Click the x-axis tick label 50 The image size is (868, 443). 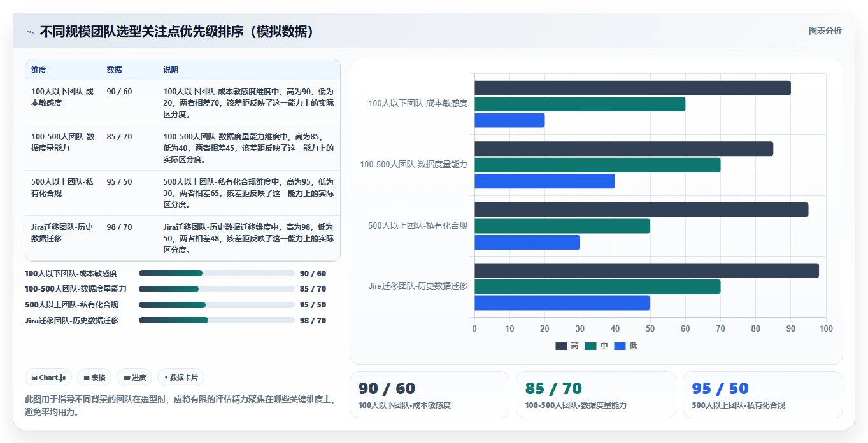(650, 329)
